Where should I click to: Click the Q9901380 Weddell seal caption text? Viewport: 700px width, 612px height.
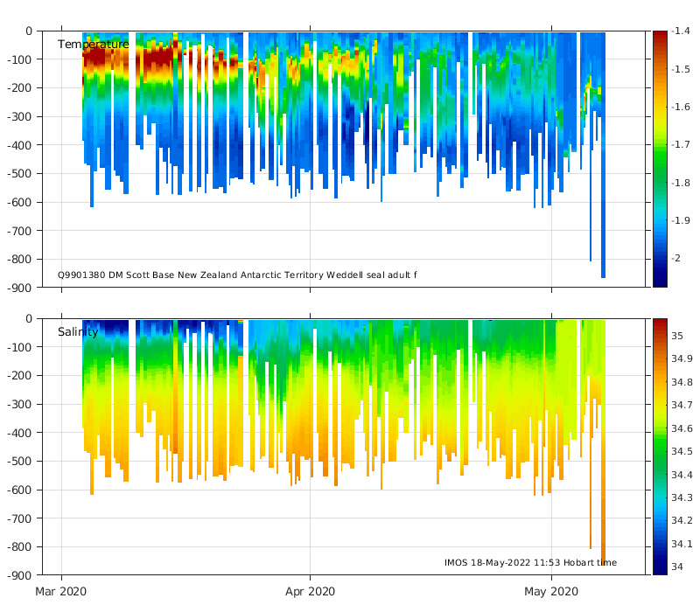point(237,275)
